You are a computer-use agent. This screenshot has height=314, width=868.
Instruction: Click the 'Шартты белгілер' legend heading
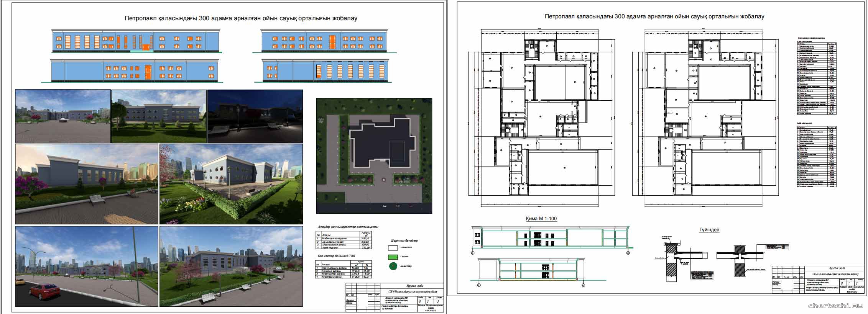coord(404,241)
